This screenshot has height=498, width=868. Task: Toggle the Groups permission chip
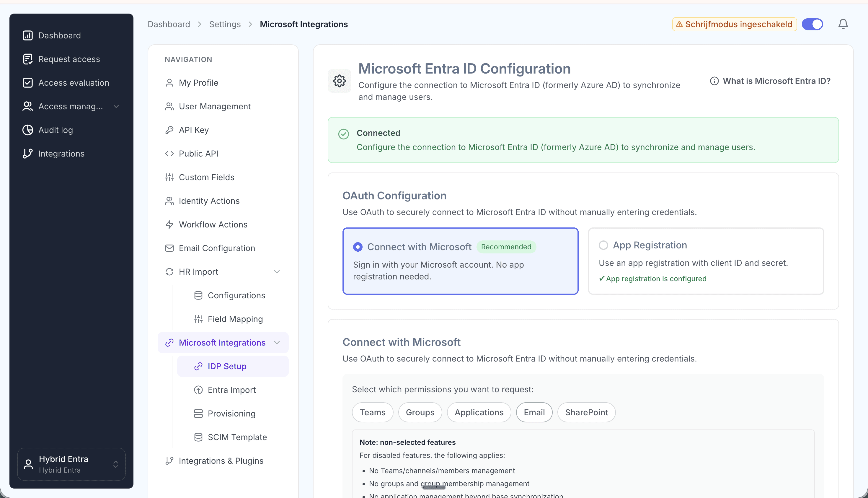(420, 412)
